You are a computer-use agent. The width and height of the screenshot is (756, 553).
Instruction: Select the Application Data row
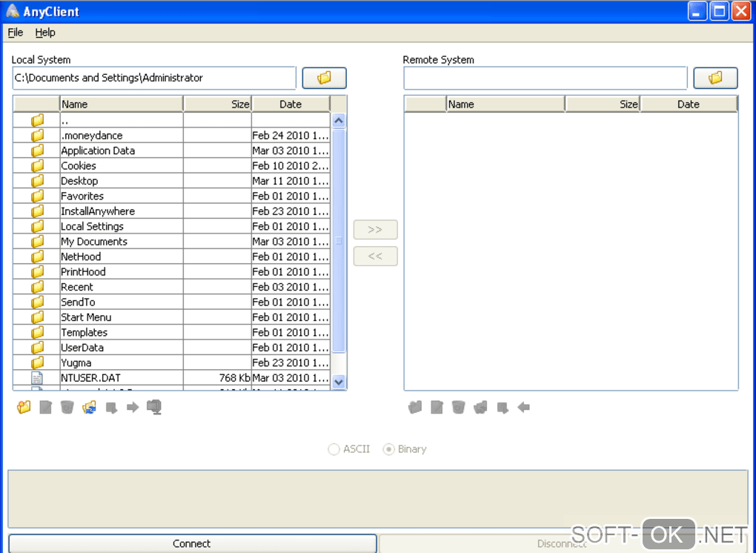(172, 150)
